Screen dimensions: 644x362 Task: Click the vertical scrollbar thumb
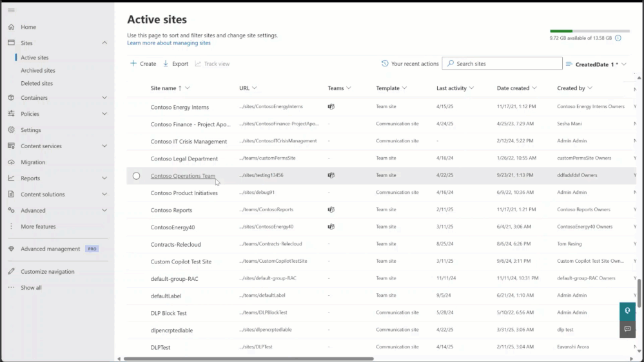click(639, 292)
